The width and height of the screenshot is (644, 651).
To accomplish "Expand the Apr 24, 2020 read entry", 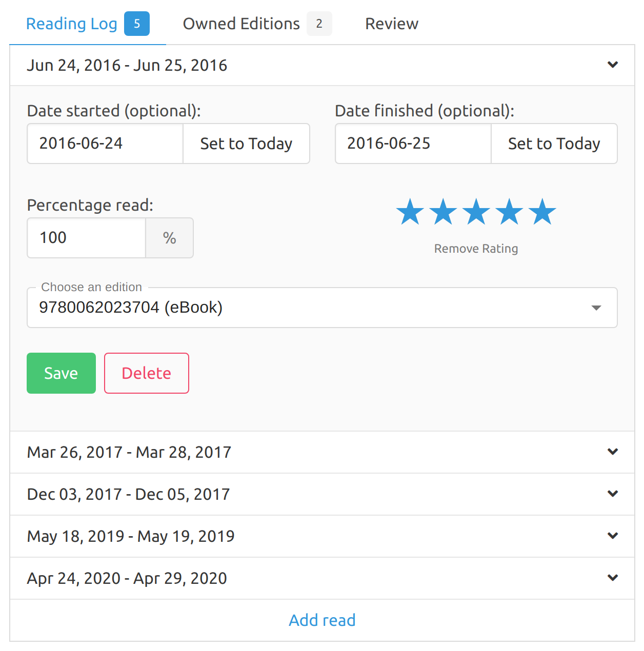I will tap(612, 578).
